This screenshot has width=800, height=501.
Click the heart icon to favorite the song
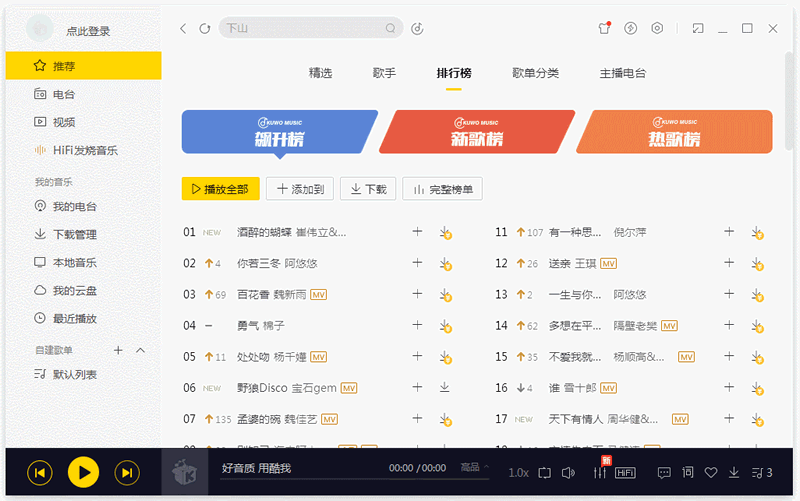(x=711, y=472)
